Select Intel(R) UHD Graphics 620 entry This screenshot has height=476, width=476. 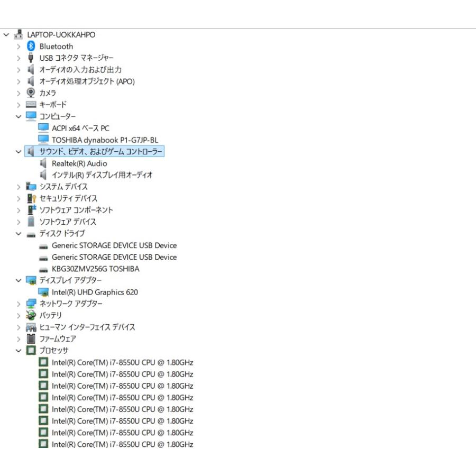point(95,292)
